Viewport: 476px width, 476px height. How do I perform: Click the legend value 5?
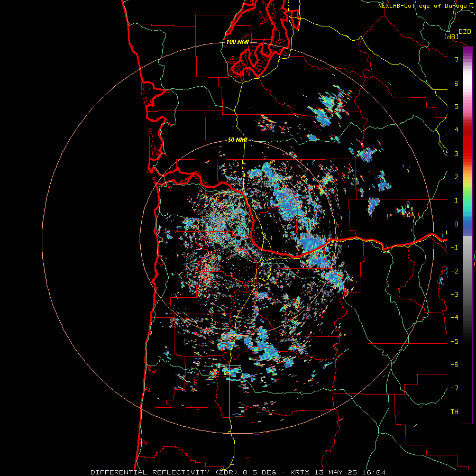(x=456, y=106)
